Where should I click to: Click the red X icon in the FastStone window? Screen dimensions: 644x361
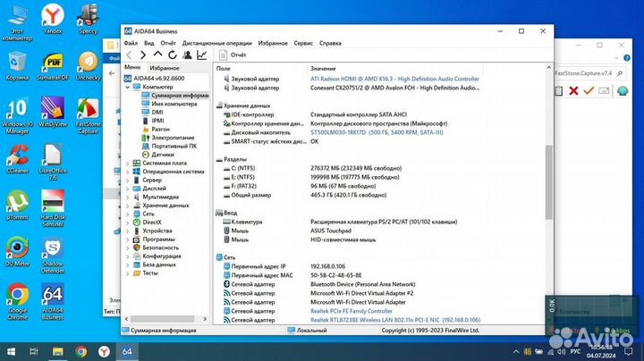573,90
